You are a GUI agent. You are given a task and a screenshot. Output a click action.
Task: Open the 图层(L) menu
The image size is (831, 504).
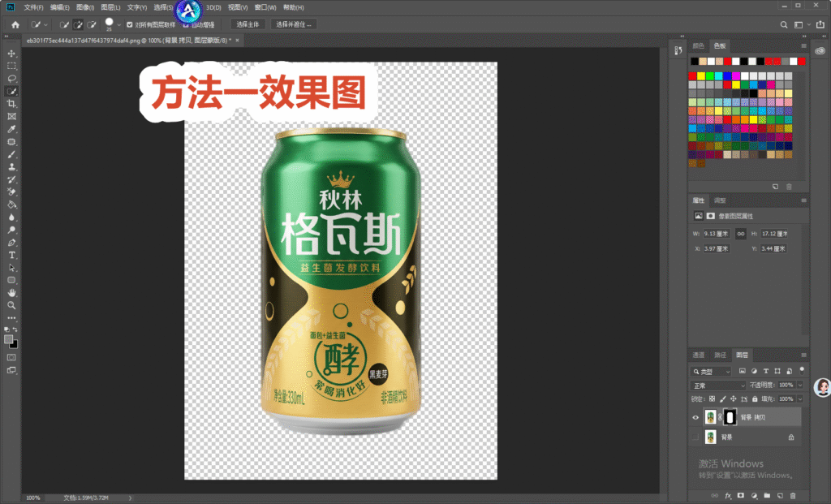coord(110,7)
